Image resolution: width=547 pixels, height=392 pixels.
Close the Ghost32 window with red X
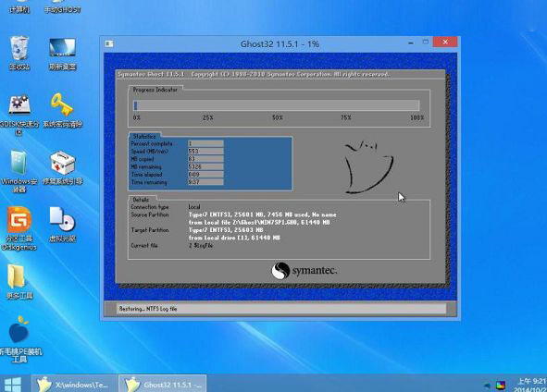[x=445, y=42]
